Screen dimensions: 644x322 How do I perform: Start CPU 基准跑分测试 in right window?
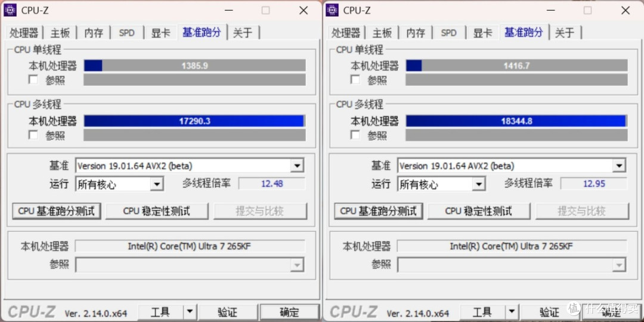click(379, 211)
